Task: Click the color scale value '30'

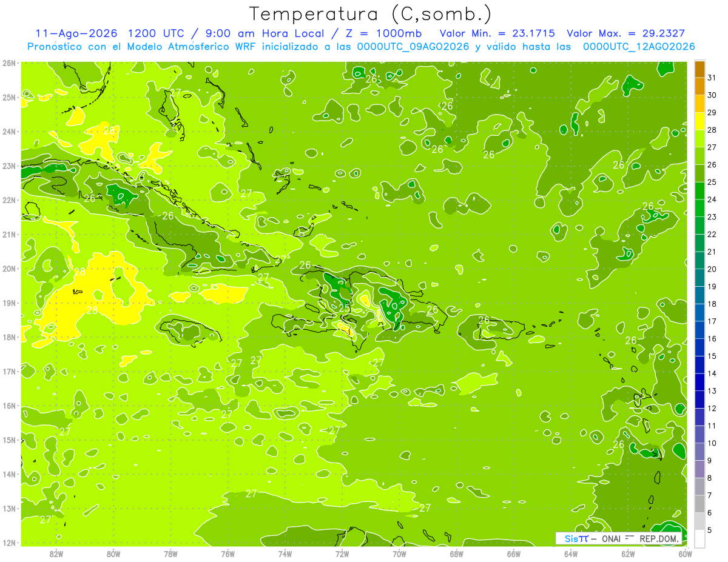Action: tap(712, 95)
